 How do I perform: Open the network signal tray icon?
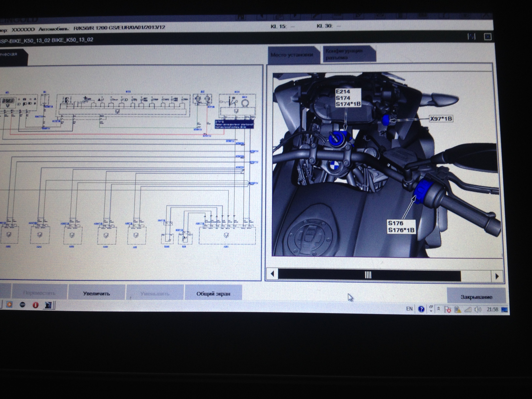click(x=468, y=310)
